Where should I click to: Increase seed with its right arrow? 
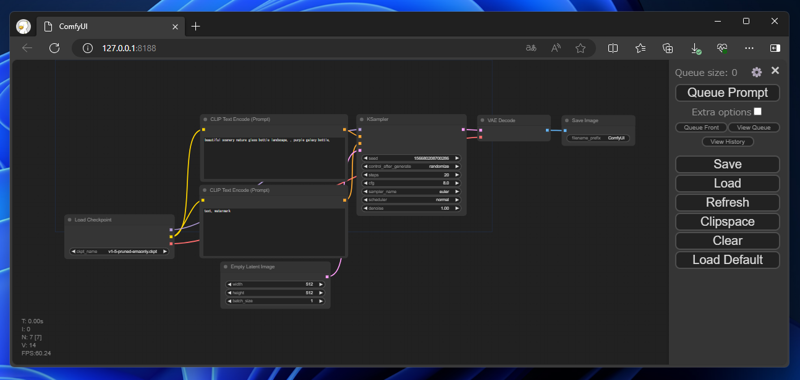coord(457,158)
